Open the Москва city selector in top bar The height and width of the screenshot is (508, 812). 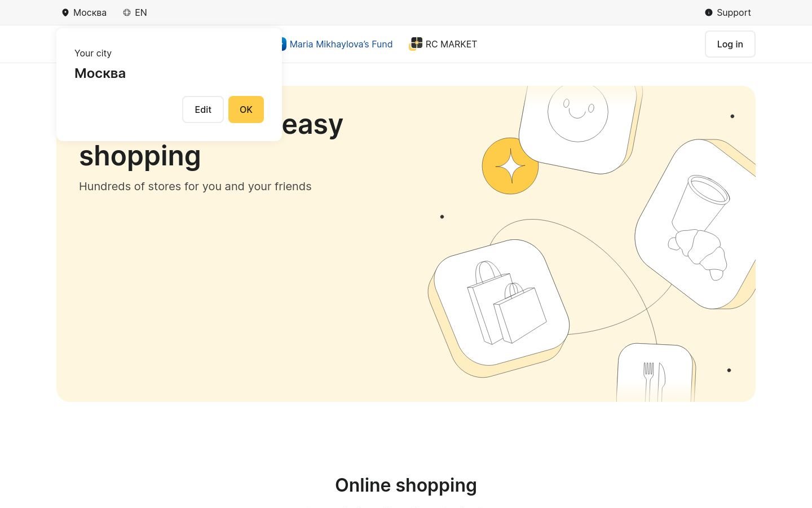point(84,12)
